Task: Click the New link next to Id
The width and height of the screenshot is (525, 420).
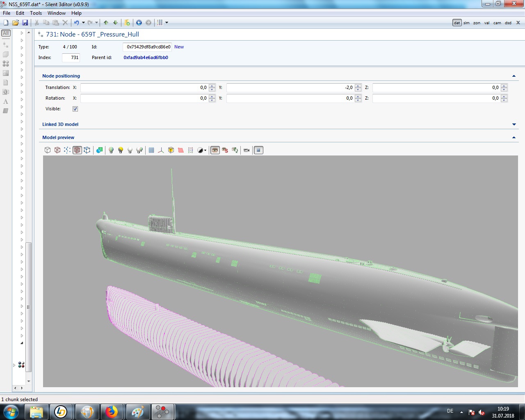Action: (179, 47)
